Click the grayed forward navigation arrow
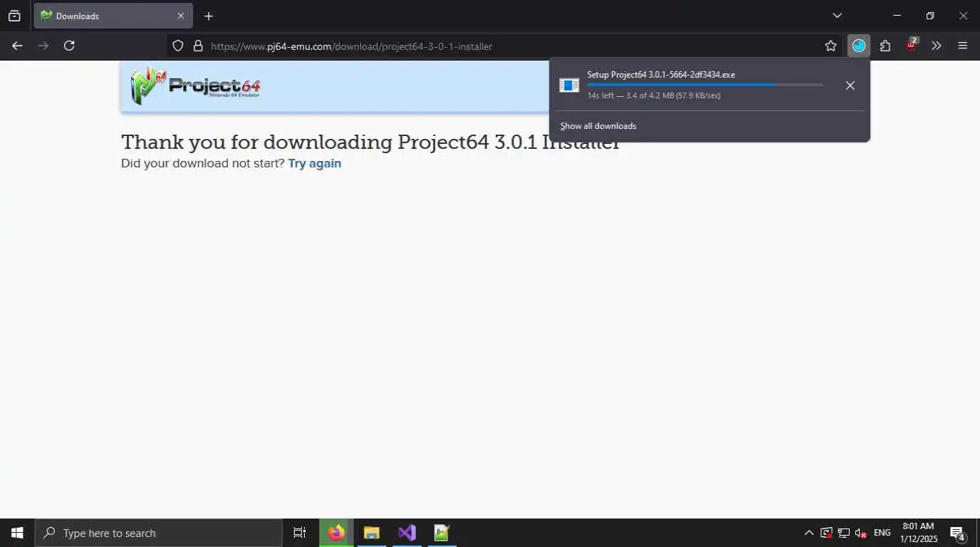980x547 pixels. click(x=43, y=46)
